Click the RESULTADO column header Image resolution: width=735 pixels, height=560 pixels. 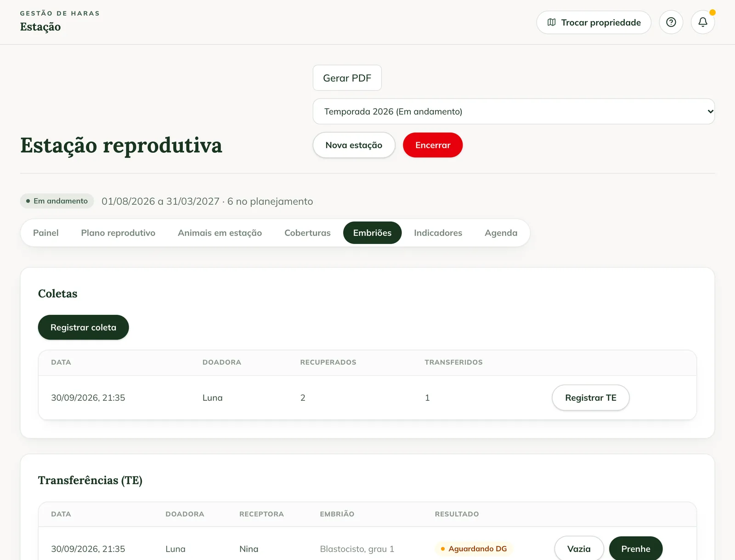click(457, 514)
